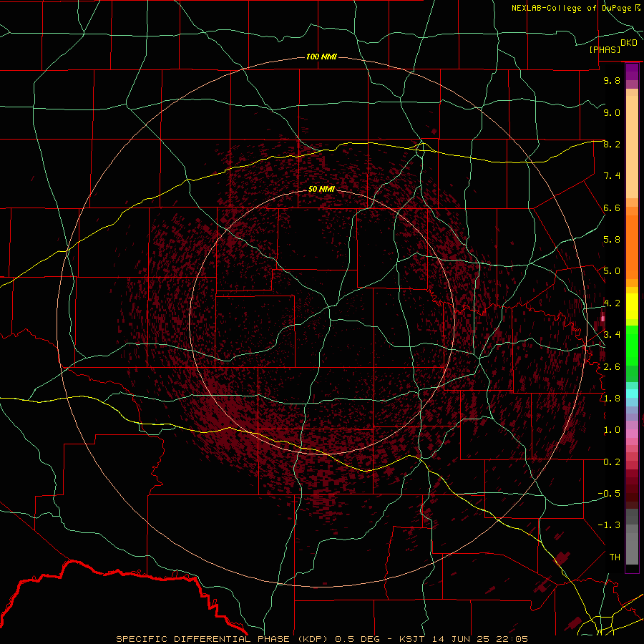Pick the orange segment of the color bar
This screenshot has height=644, width=644.
(632, 248)
